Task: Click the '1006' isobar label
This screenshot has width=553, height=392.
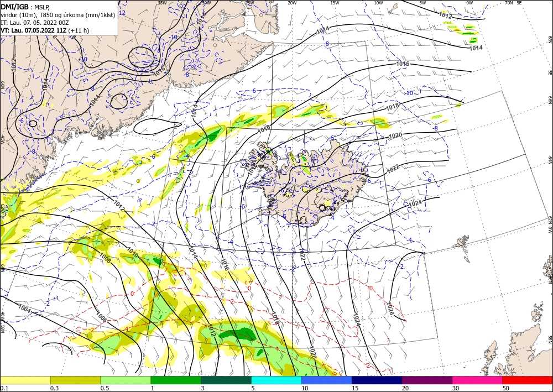Action: pyautogui.click(x=101, y=316)
